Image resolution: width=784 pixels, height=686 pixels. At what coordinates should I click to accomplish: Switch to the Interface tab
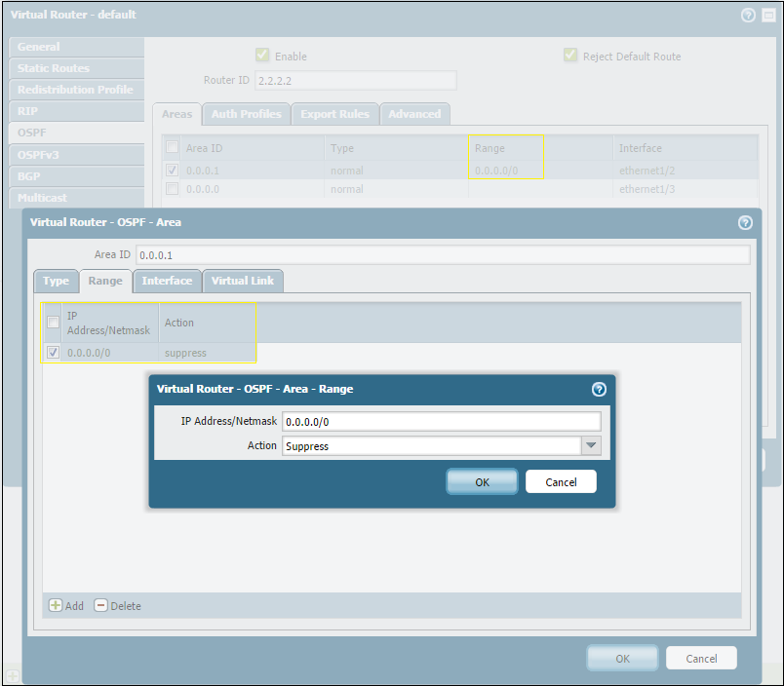[167, 281]
